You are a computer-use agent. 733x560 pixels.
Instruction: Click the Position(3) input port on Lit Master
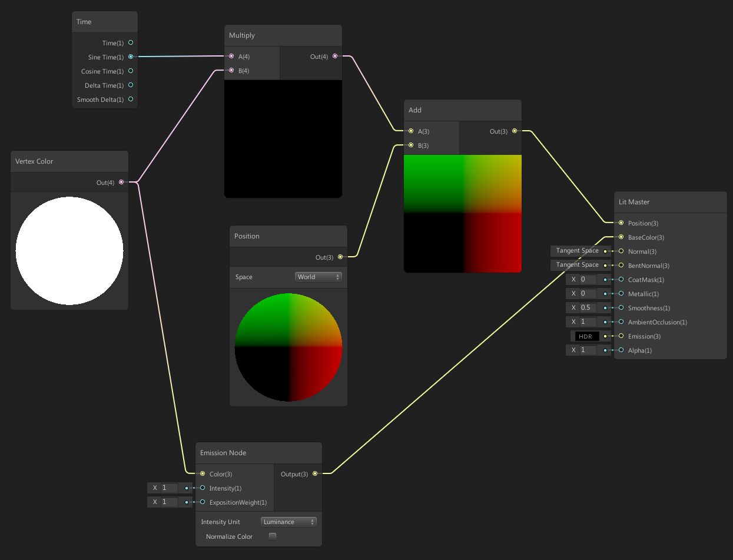point(621,223)
